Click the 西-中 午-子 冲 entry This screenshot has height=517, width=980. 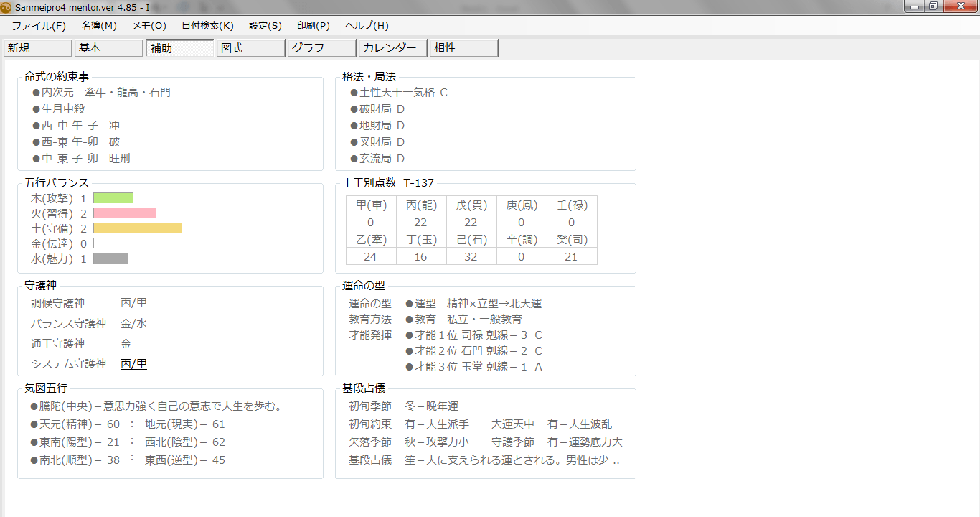point(76,126)
